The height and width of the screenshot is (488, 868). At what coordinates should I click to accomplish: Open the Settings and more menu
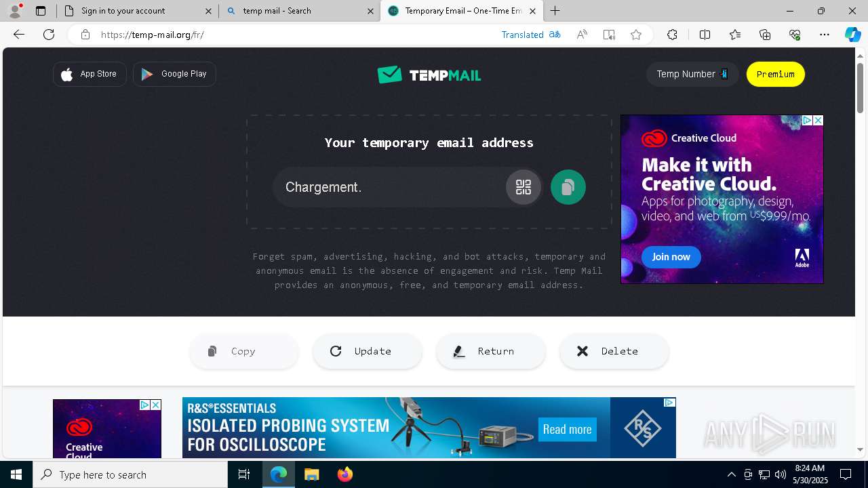825,35
